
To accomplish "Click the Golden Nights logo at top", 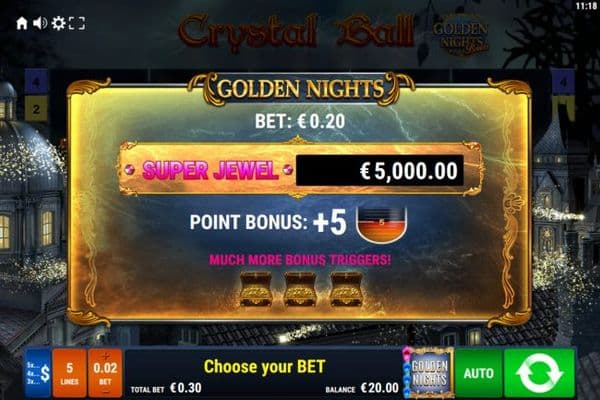I will (x=461, y=35).
